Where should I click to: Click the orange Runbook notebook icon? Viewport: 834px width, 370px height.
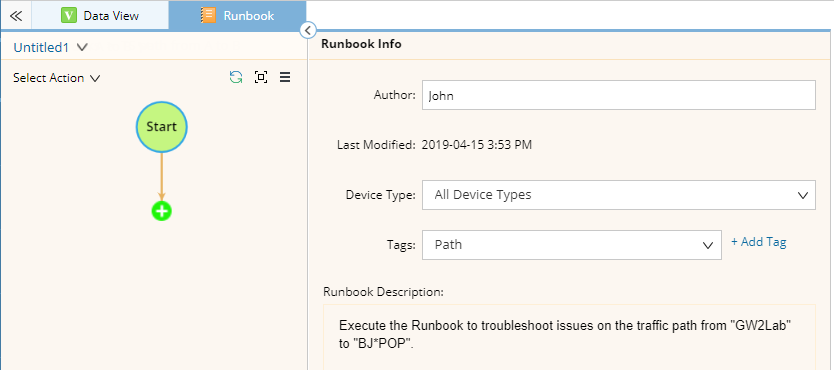point(208,15)
